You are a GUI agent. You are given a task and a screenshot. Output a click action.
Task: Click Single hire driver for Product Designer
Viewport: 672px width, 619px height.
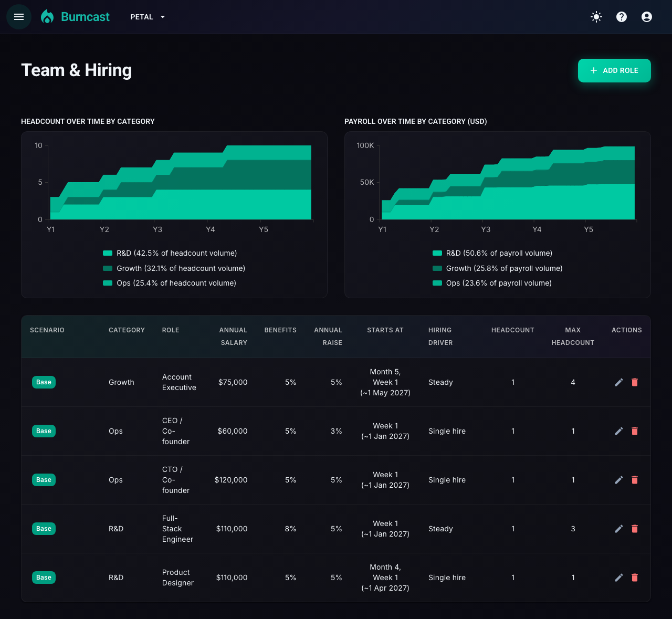click(x=447, y=578)
